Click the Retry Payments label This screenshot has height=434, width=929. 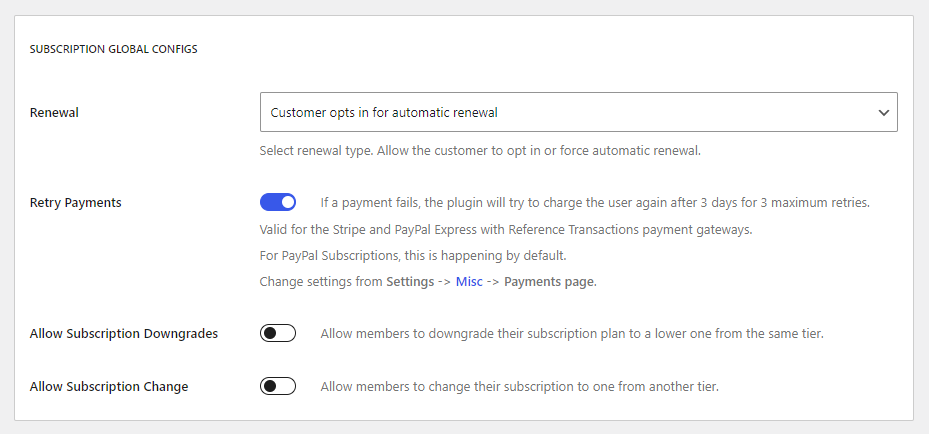coord(75,202)
